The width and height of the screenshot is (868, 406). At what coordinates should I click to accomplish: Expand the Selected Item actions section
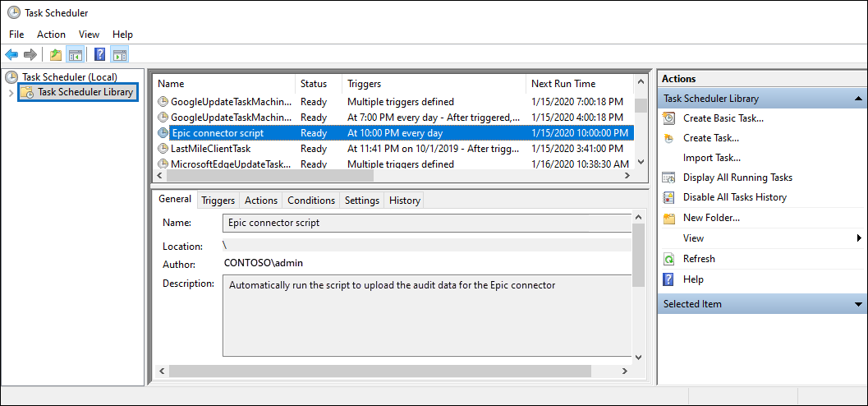pyautogui.click(x=858, y=304)
